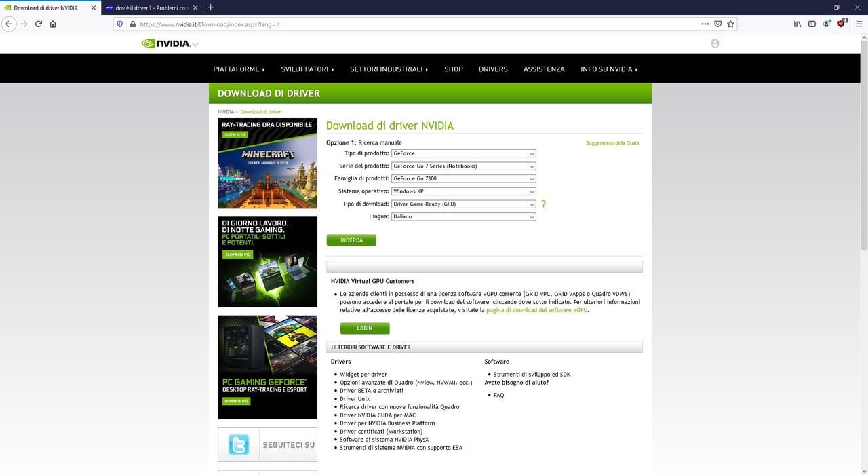The width and height of the screenshot is (868, 475).
Task: Open the Assistenza menu item
Action: pos(544,69)
